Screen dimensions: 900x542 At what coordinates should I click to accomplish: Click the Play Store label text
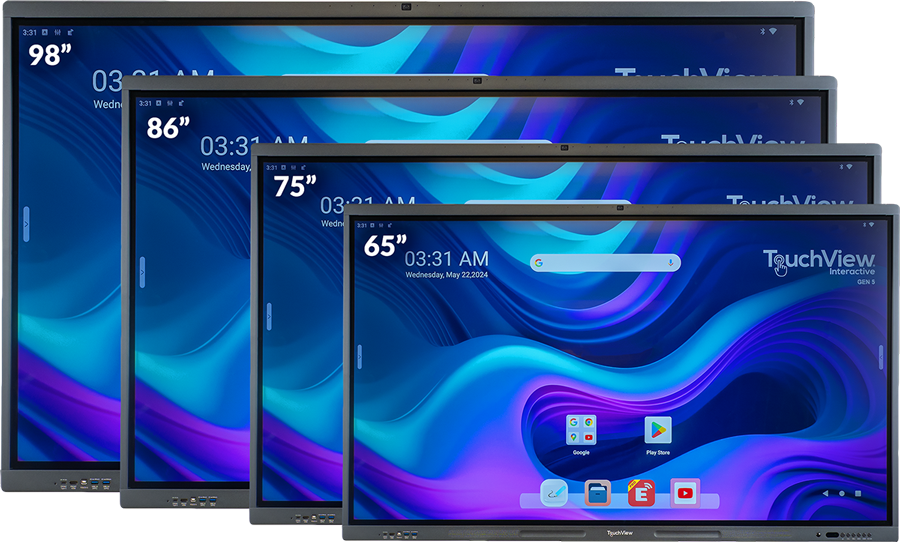pos(658,452)
